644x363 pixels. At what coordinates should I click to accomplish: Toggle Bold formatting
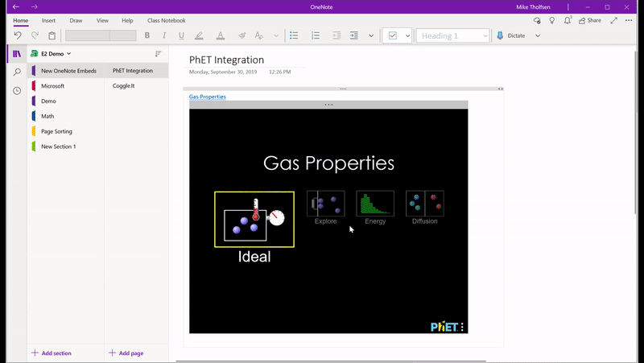pyautogui.click(x=147, y=35)
